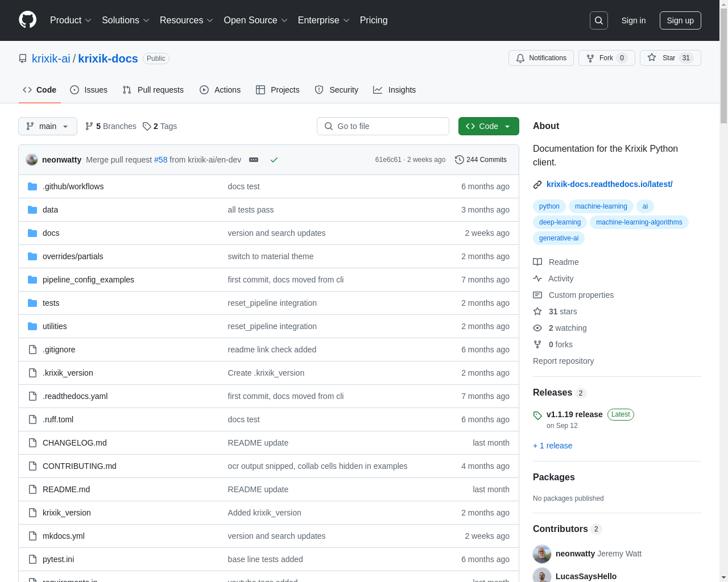The height and width of the screenshot is (582, 728).
Task: Click the Go to file search field
Action: tap(383, 126)
